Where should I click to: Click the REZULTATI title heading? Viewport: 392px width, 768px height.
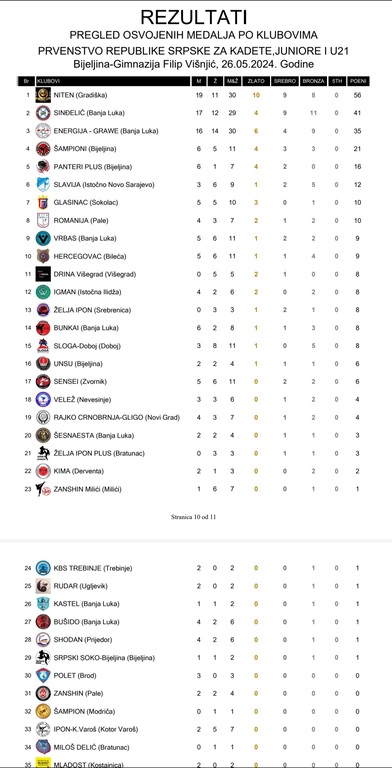tap(194, 18)
